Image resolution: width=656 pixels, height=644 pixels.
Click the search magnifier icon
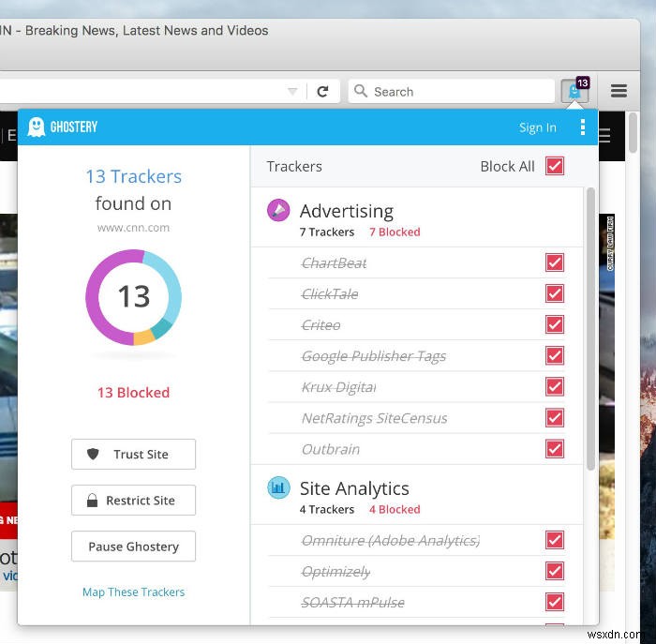(x=360, y=91)
